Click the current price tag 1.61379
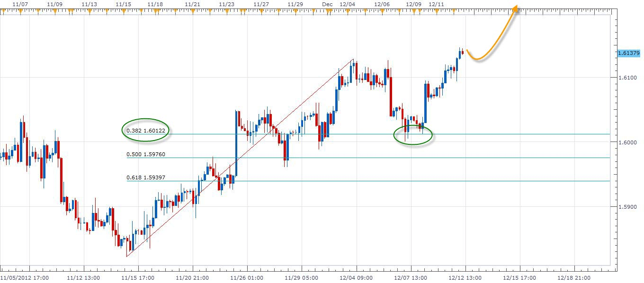 point(629,53)
